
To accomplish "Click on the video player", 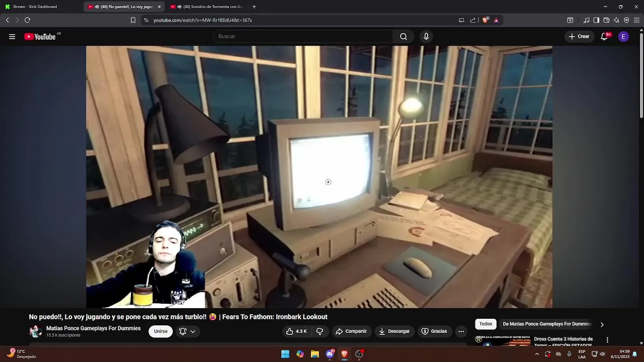I will tap(319, 176).
